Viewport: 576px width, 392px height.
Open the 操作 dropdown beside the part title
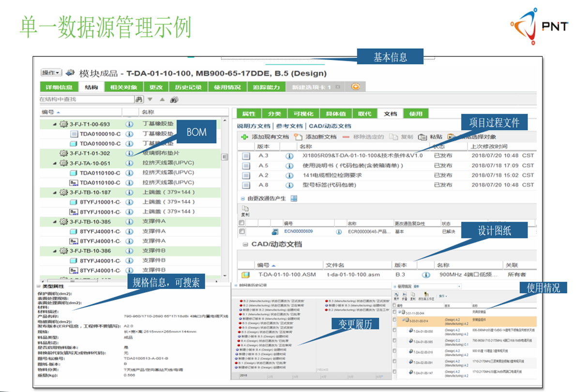pyautogui.click(x=51, y=73)
